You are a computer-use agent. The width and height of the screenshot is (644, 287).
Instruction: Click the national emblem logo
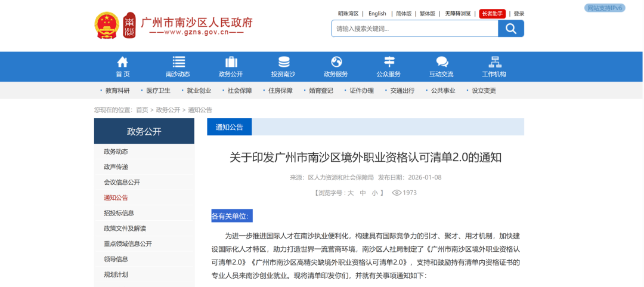pos(106,26)
